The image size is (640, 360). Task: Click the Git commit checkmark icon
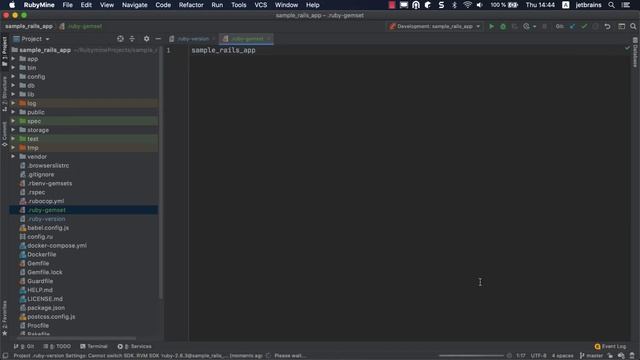point(584,27)
